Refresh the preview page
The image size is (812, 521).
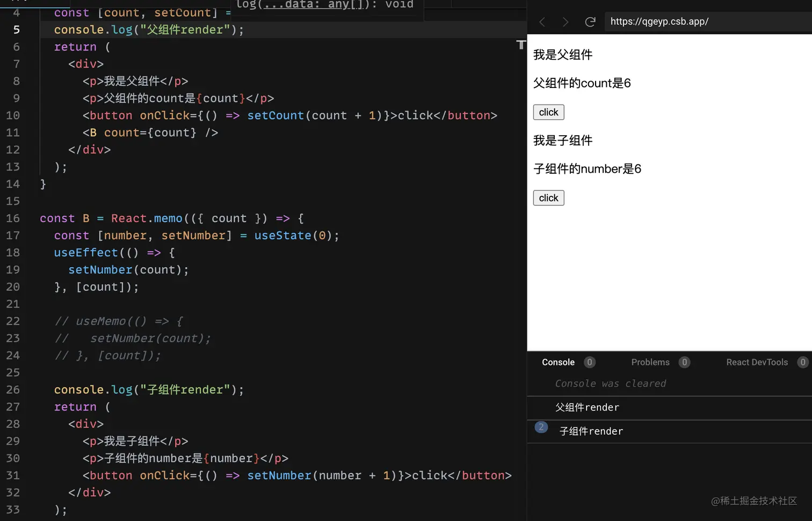tap(590, 22)
